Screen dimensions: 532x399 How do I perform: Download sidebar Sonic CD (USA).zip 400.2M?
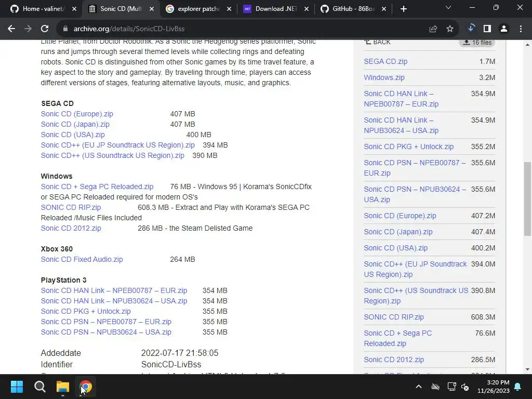(x=395, y=248)
